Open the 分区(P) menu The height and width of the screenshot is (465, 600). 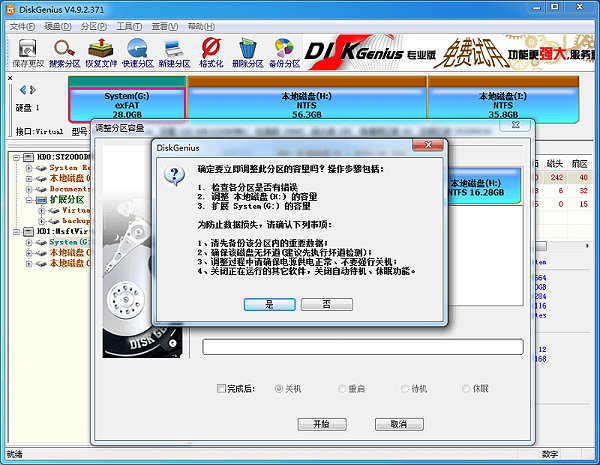click(x=94, y=26)
